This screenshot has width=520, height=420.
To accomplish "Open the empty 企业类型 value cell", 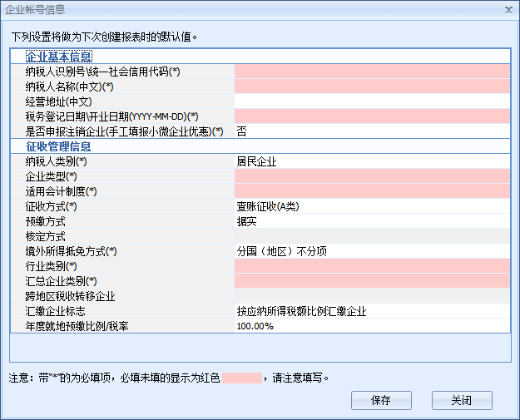I will click(371, 176).
